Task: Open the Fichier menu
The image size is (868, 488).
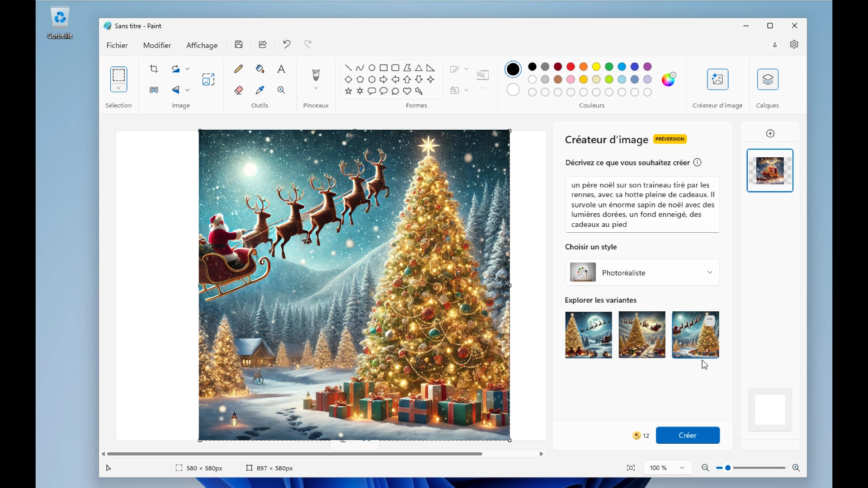Action: coord(117,45)
